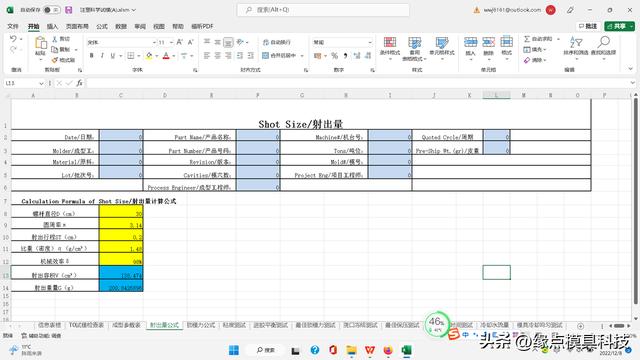
Task: Open the 信息表格 sheet tab
Action: [49, 325]
